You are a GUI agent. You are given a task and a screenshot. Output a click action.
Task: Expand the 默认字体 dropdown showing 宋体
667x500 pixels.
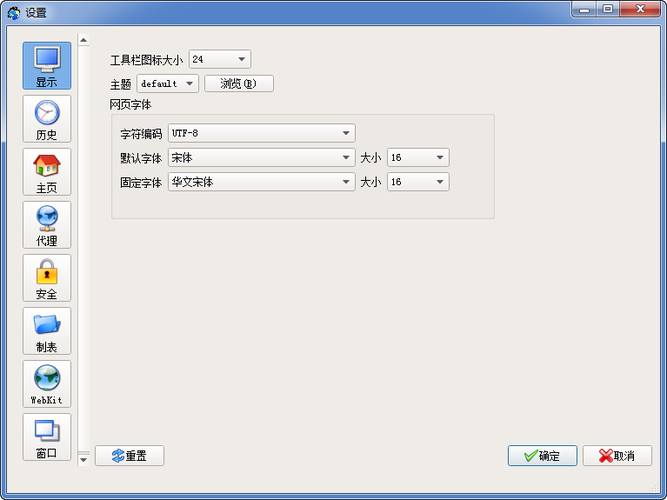262,157
